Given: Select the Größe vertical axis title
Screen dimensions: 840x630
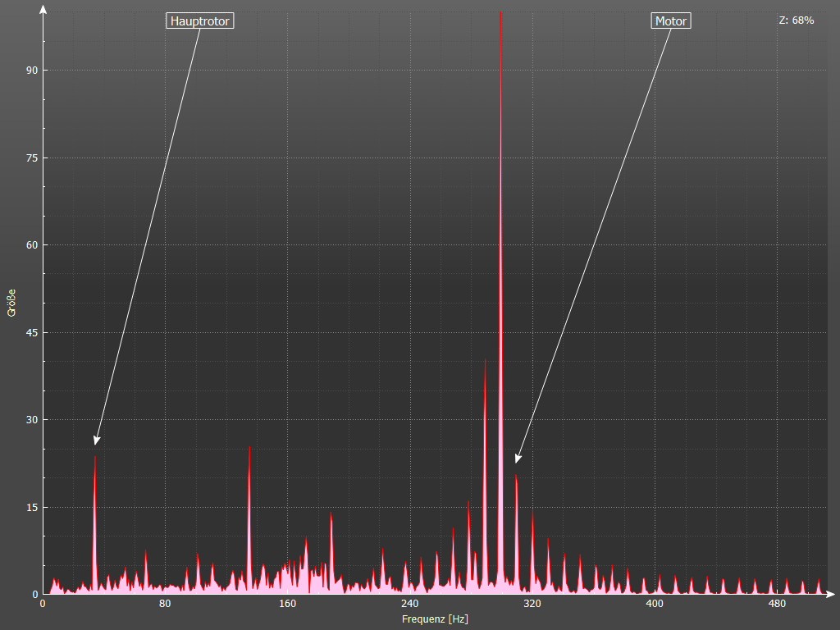Looking at the screenshot, I should pos(11,302).
